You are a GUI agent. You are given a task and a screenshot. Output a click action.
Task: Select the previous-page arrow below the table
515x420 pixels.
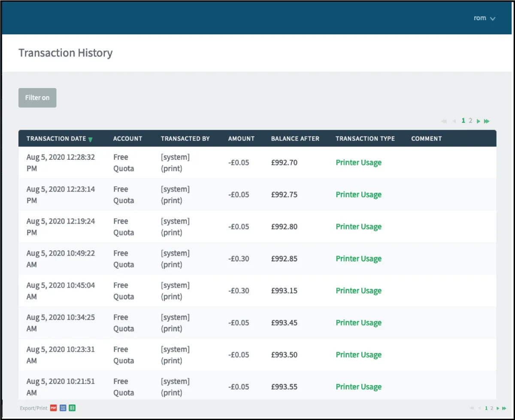click(x=479, y=408)
